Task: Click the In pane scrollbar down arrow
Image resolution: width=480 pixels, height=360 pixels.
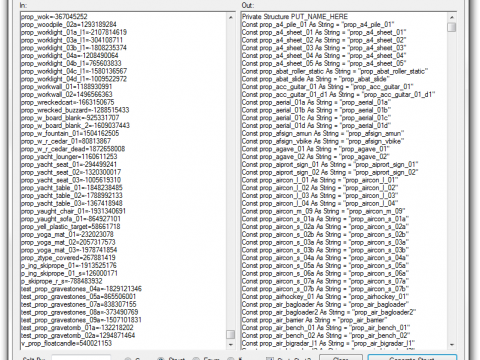Action: tap(230, 345)
